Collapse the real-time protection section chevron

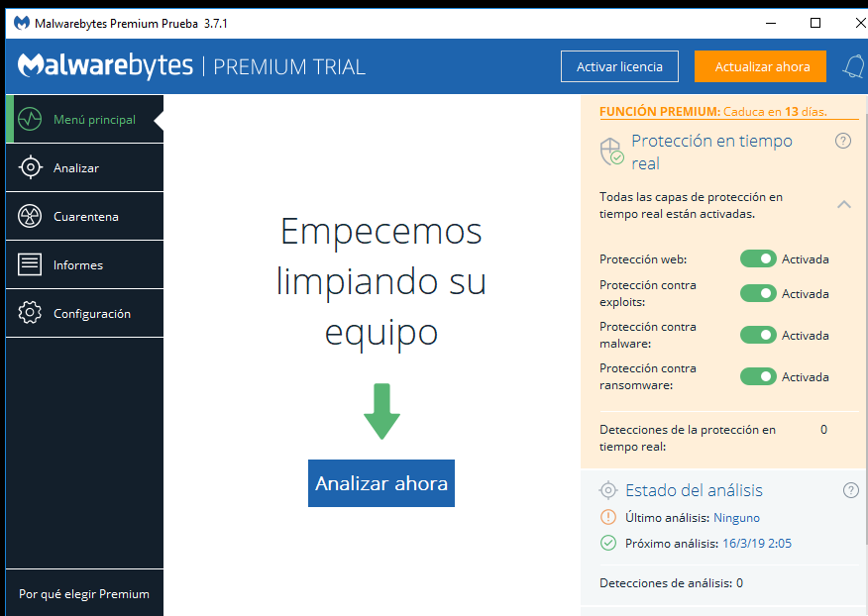point(843,204)
